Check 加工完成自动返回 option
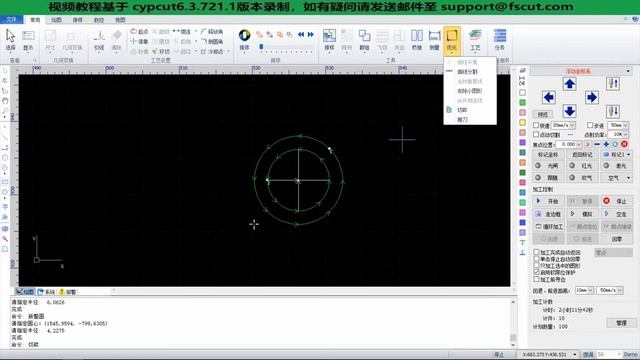 (536, 252)
